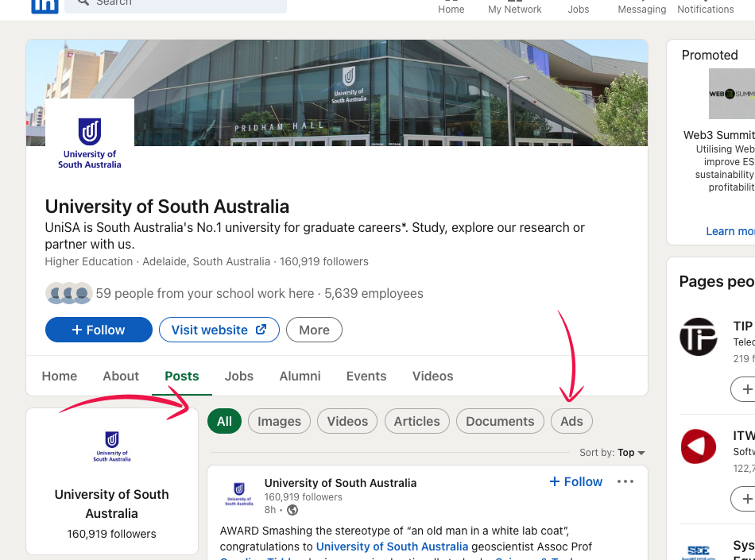Image resolution: width=755 pixels, height=560 pixels.
Task: Open the TIP company logo
Action: tap(698, 337)
